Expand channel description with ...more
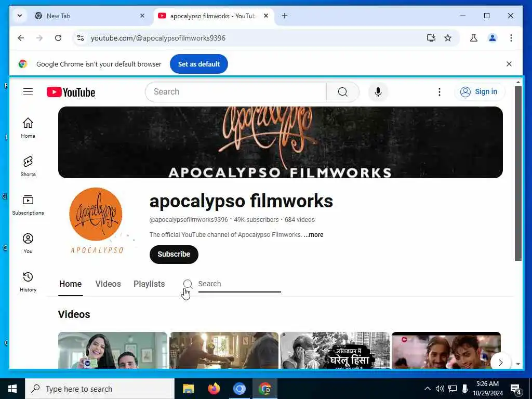 [313, 235]
